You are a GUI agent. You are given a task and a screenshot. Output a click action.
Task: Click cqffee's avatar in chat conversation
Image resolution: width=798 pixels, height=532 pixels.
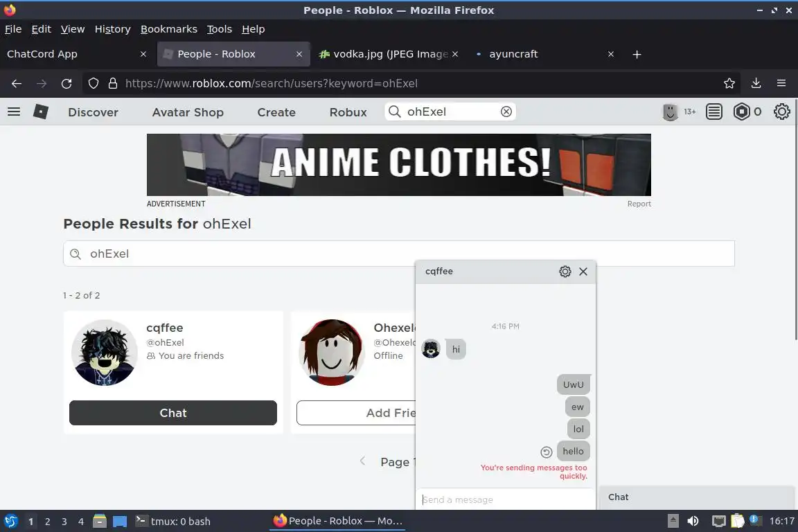431,348
